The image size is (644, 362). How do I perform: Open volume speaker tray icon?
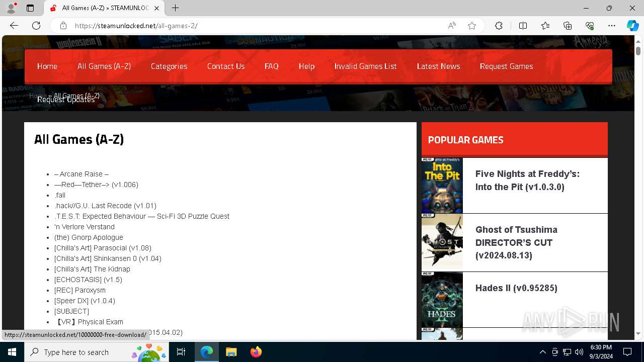tap(579, 352)
